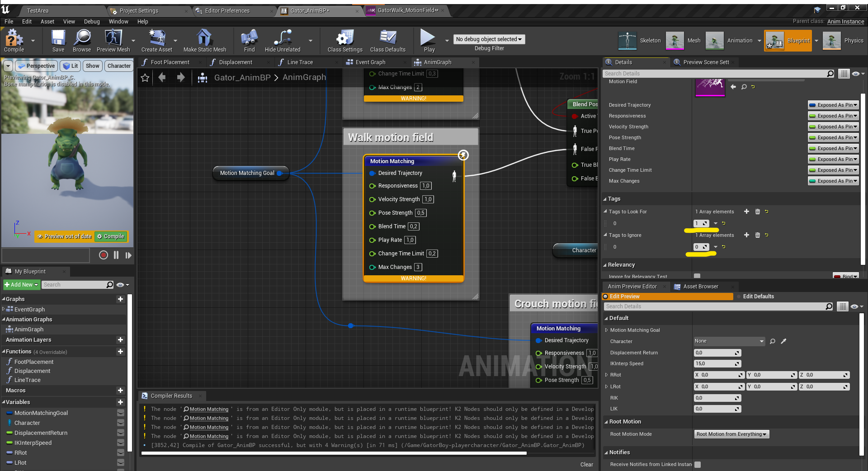Open Class Defaults

[x=388, y=40]
